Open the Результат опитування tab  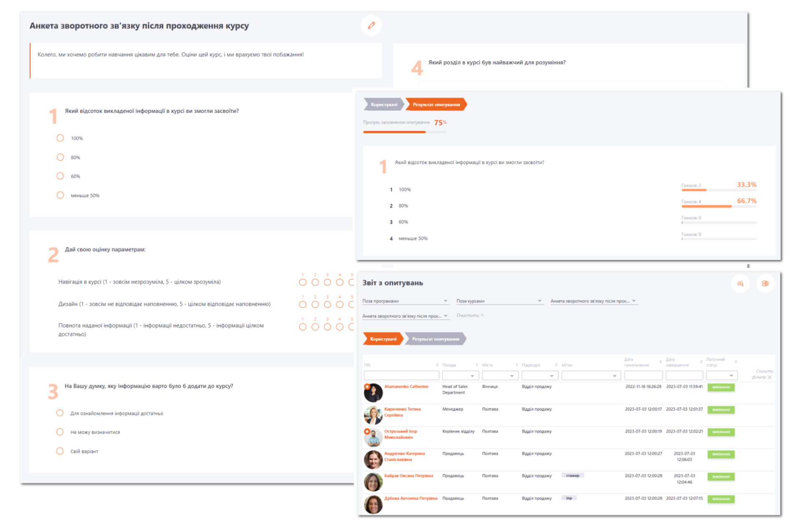tap(436, 339)
